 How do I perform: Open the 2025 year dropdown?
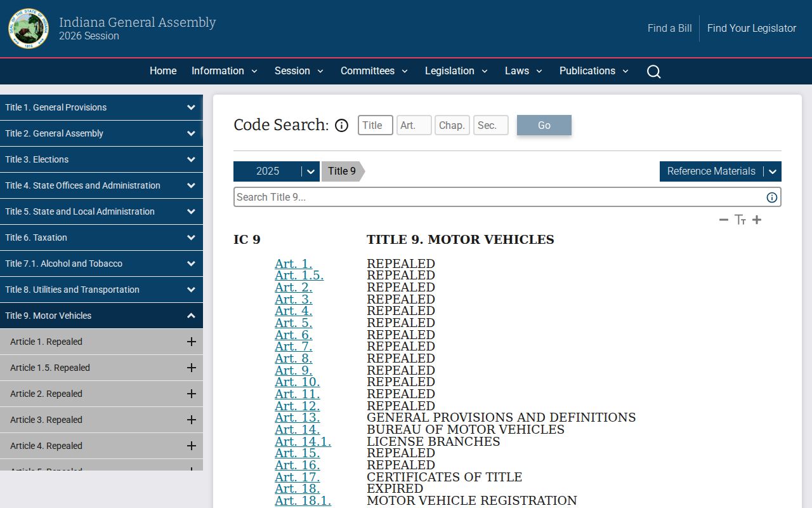pyautogui.click(x=276, y=171)
